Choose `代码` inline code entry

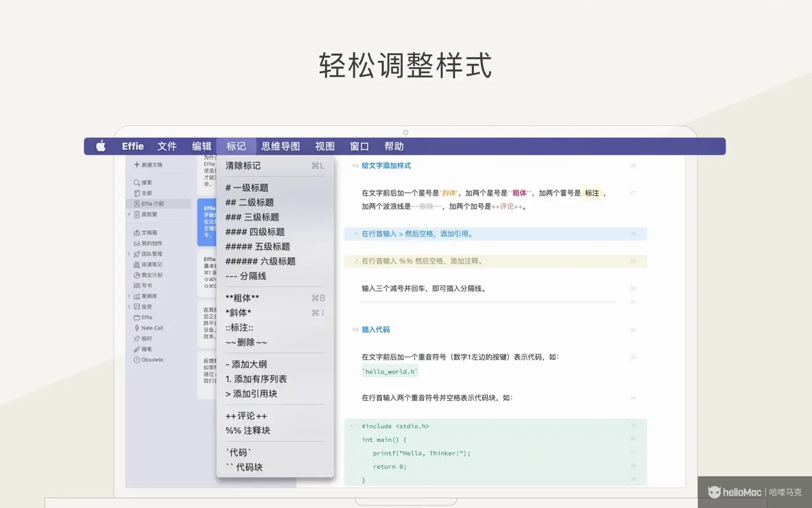coord(275,453)
